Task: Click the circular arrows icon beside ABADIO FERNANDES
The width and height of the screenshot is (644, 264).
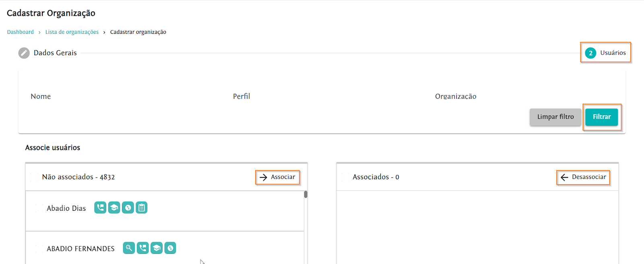Action: 170,248
